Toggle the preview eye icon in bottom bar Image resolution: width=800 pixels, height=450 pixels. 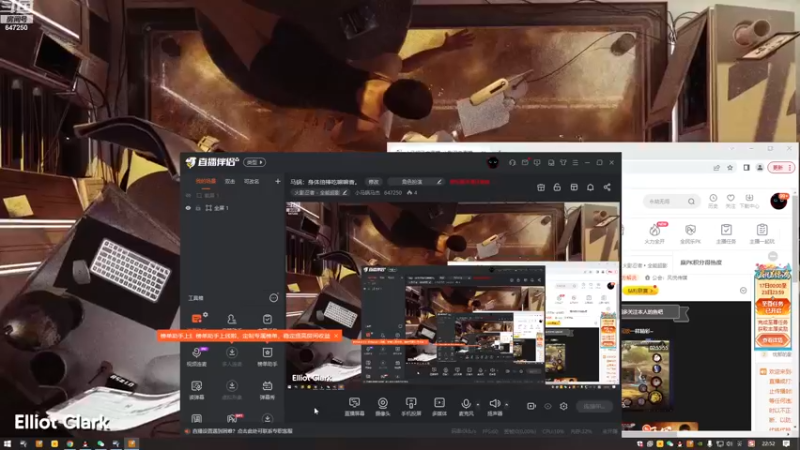547,406
